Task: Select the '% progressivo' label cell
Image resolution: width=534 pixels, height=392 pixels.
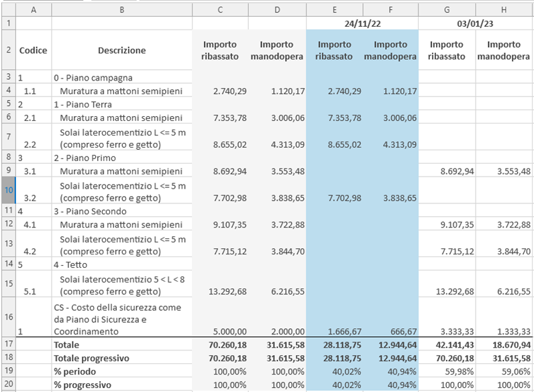Action: point(122,385)
